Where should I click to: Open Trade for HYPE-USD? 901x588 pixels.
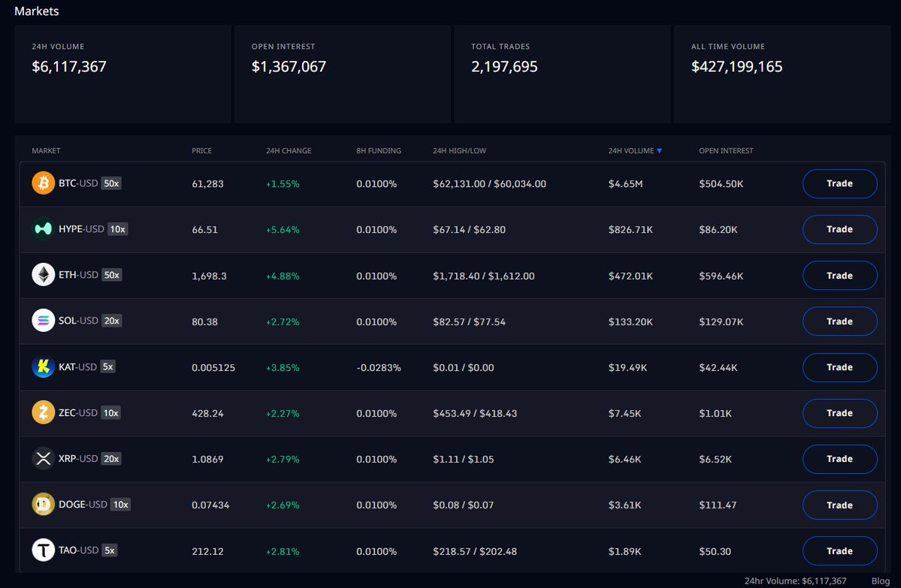click(839, 230)
